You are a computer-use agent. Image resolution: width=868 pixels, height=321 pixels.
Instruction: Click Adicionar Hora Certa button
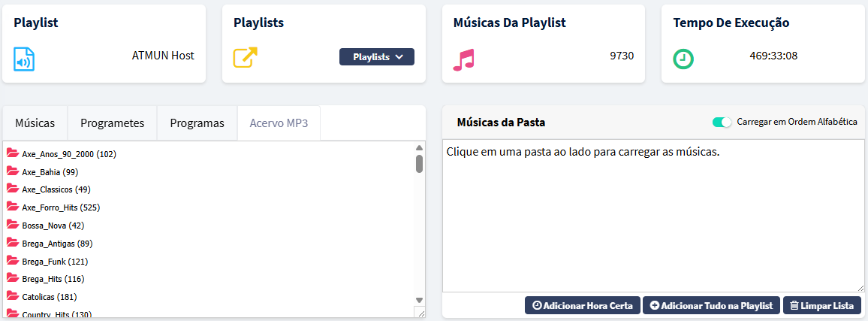tap(583, 305)
